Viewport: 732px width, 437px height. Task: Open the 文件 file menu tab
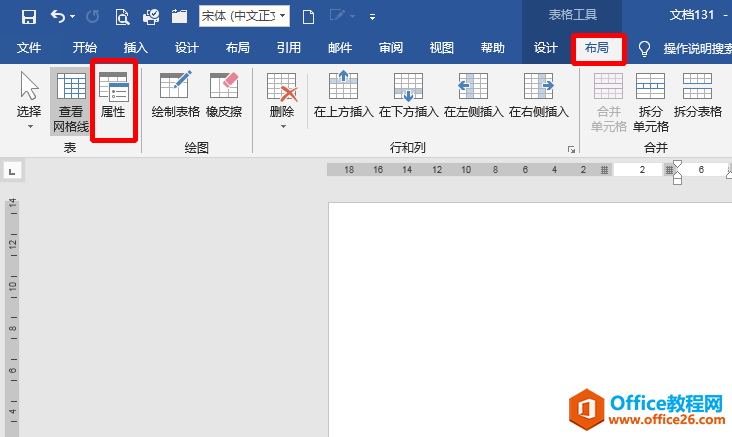click(29, 48)
